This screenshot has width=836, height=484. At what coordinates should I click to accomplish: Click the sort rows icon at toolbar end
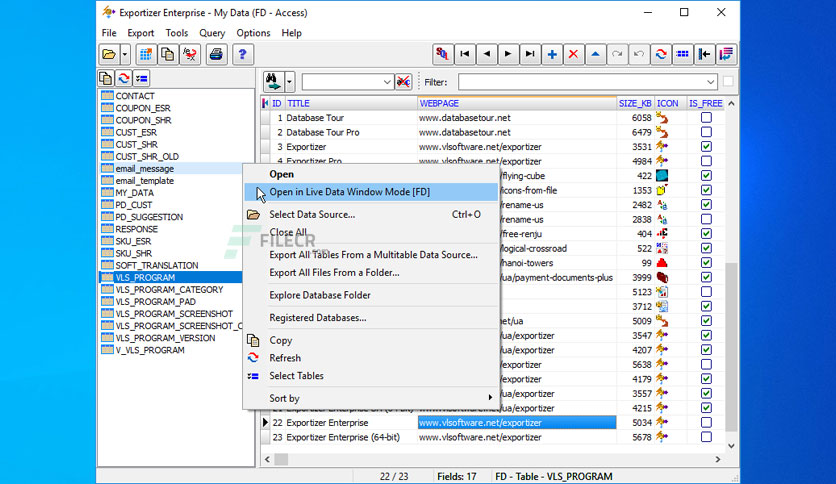pyautogui.click(x=726, y=54)
